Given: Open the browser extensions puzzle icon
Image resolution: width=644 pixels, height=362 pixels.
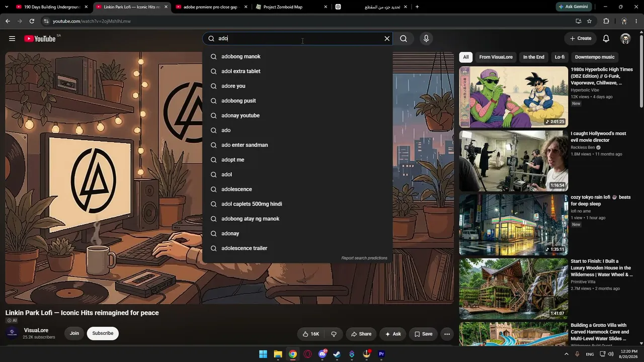Looking at the screenshot, I should (606, 21).
